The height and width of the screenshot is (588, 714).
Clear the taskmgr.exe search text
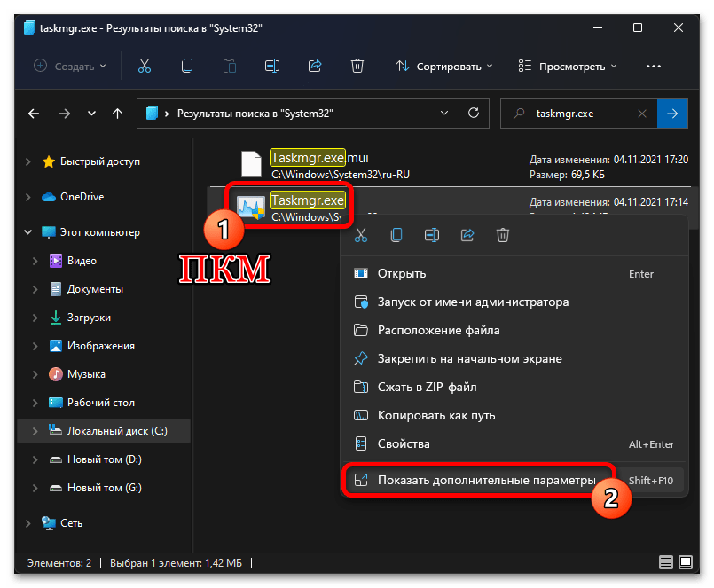(642, 114)
